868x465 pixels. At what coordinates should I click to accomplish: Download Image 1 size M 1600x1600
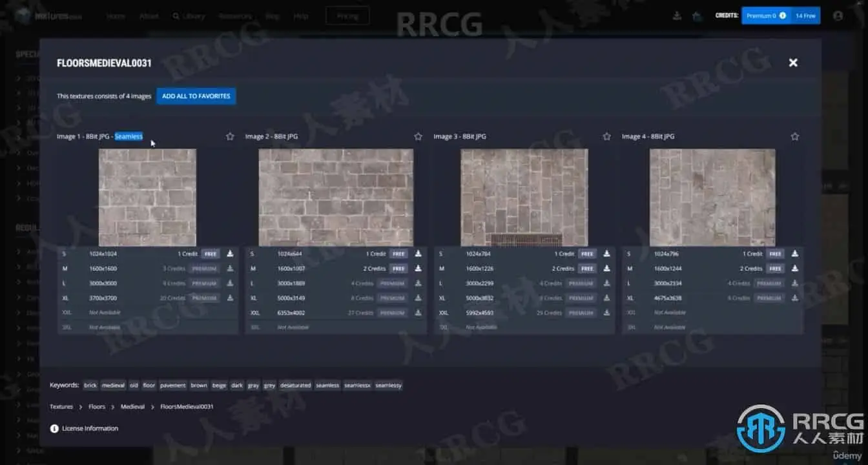click(230, 269)
